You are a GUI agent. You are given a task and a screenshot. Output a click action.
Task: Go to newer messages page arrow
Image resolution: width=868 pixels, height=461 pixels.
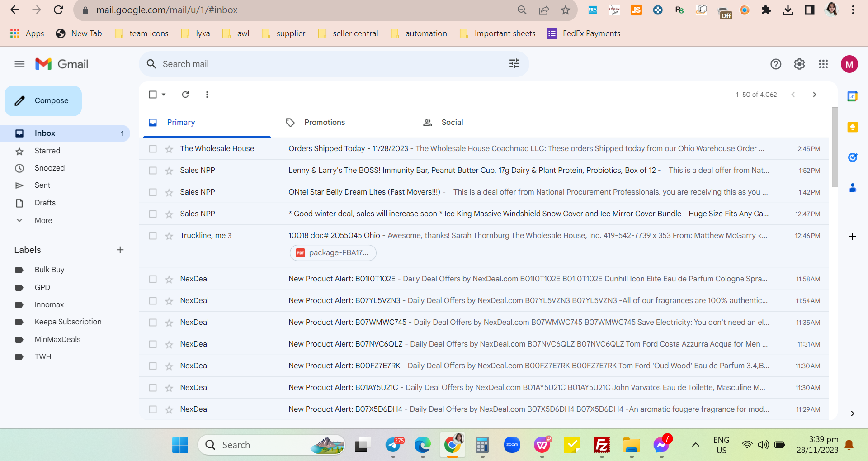pyautogui.click(x=793, y=95)
